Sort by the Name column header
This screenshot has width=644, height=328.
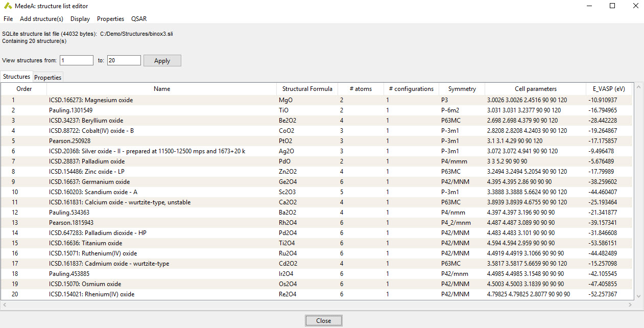point(161,89)
